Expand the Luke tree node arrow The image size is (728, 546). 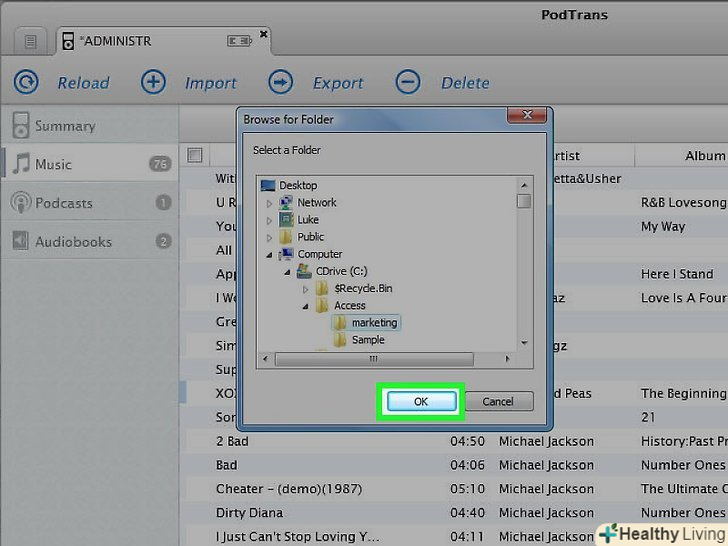[269, 220]
